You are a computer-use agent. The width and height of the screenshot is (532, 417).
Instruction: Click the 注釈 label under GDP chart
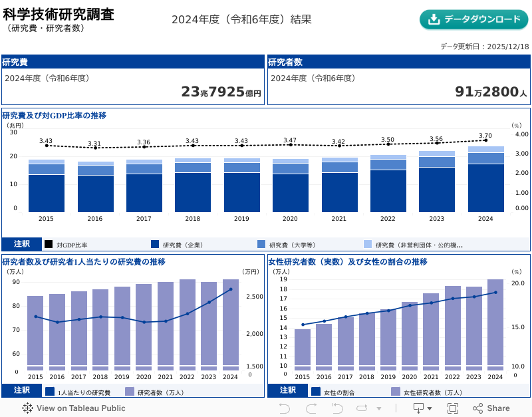tap(22, 244)
